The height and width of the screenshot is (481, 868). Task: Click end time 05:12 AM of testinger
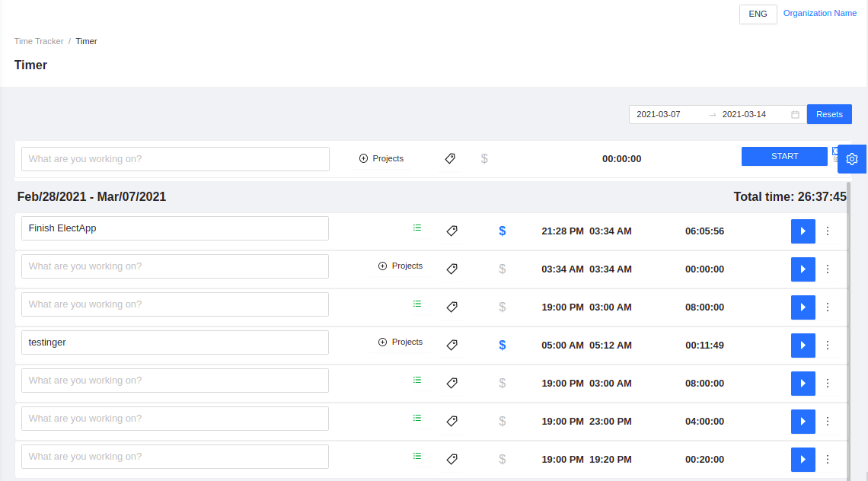pyautogui.click(x=610, y=346)
